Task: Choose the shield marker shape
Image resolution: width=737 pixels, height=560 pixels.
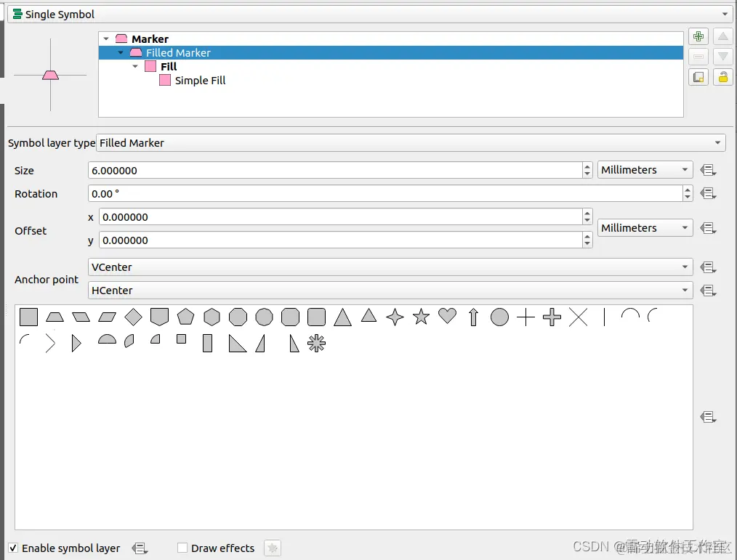Action: tap(159, 317)
